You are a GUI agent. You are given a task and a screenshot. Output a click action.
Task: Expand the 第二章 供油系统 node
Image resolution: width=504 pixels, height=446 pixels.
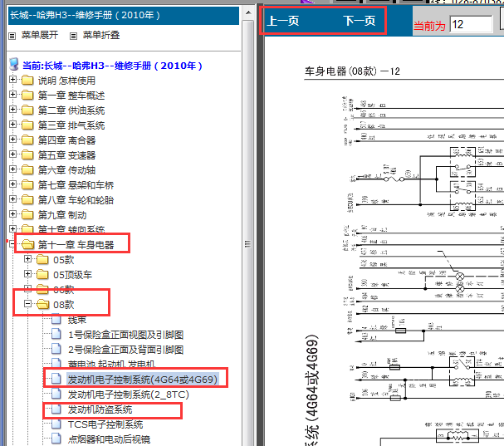12,109
